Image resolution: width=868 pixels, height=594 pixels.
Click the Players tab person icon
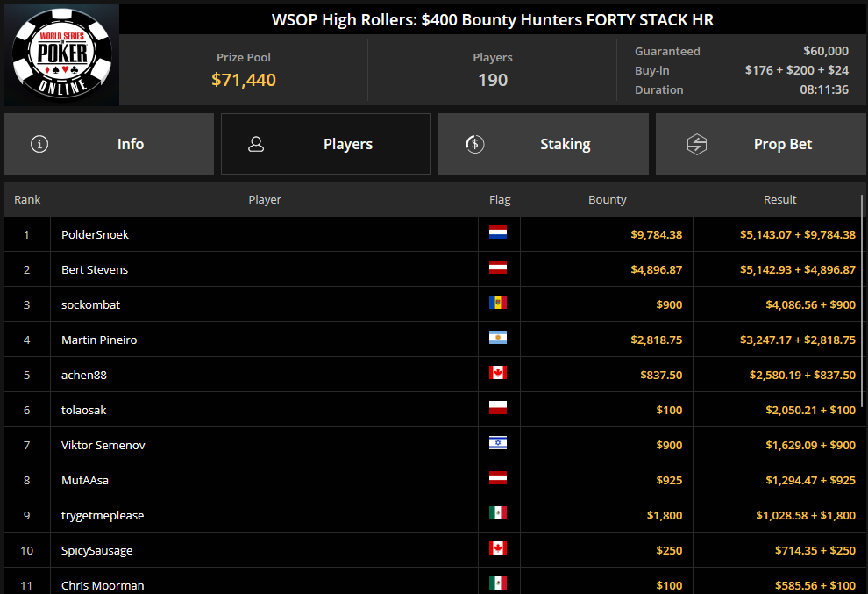click(256, 144)
